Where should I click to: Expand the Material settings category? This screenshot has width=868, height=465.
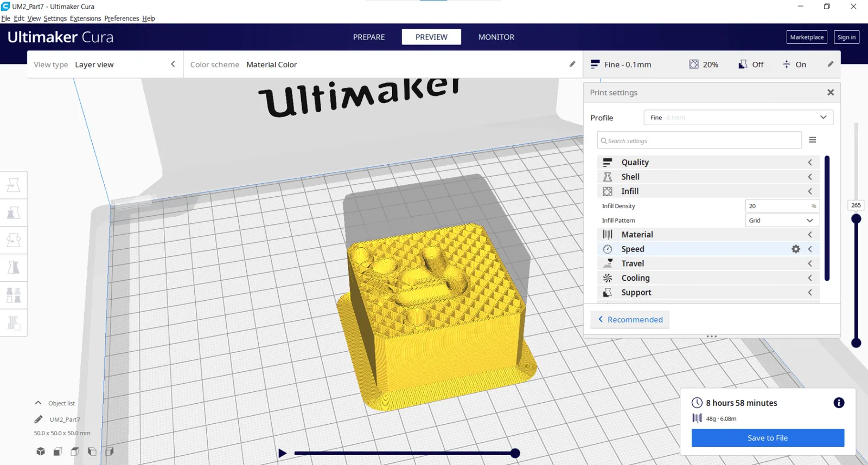(x=709, y=235)
